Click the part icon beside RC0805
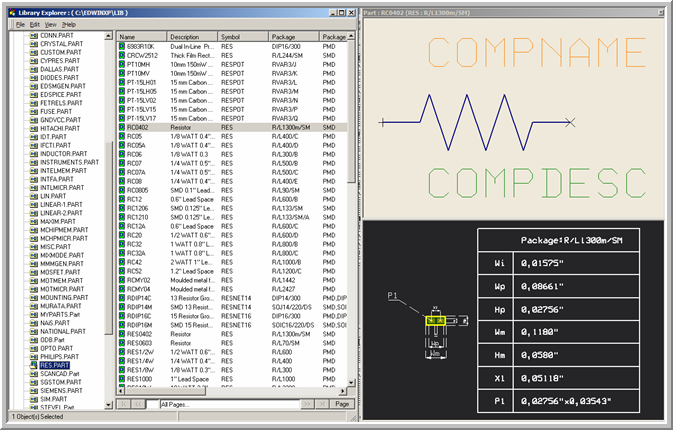 [122, 190]
